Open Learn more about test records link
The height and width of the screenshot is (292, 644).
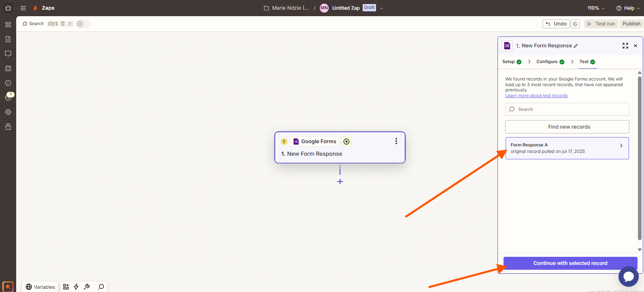click(x=536, y=96)
